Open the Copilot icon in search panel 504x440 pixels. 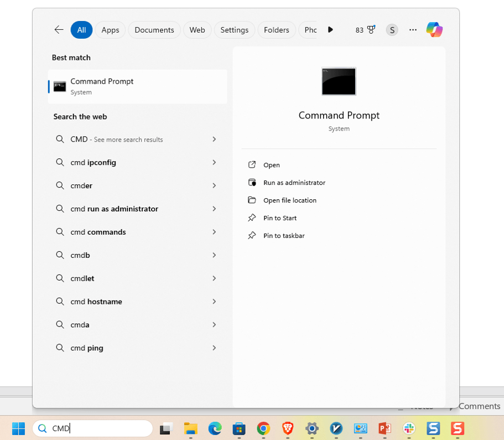pos(434,30)
